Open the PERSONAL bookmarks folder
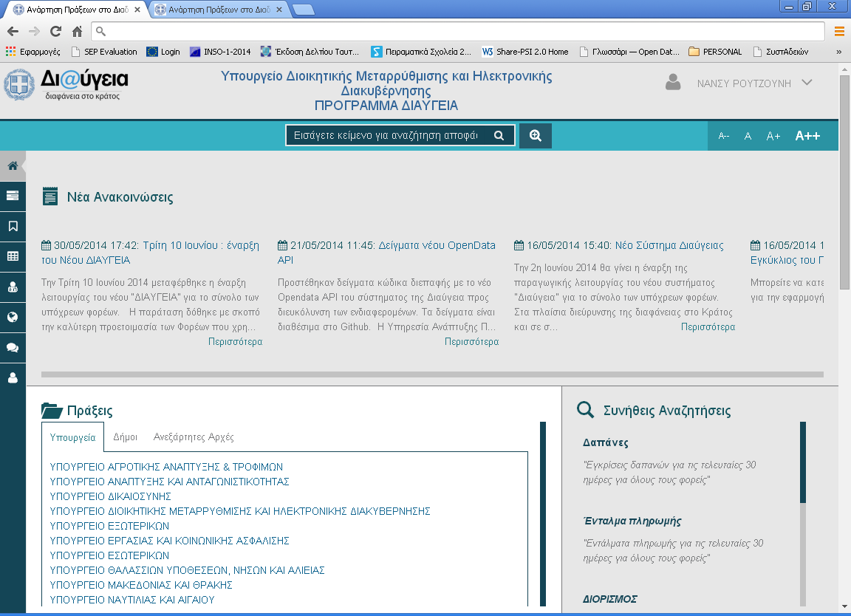851x616 pixels. pos(715,52)
